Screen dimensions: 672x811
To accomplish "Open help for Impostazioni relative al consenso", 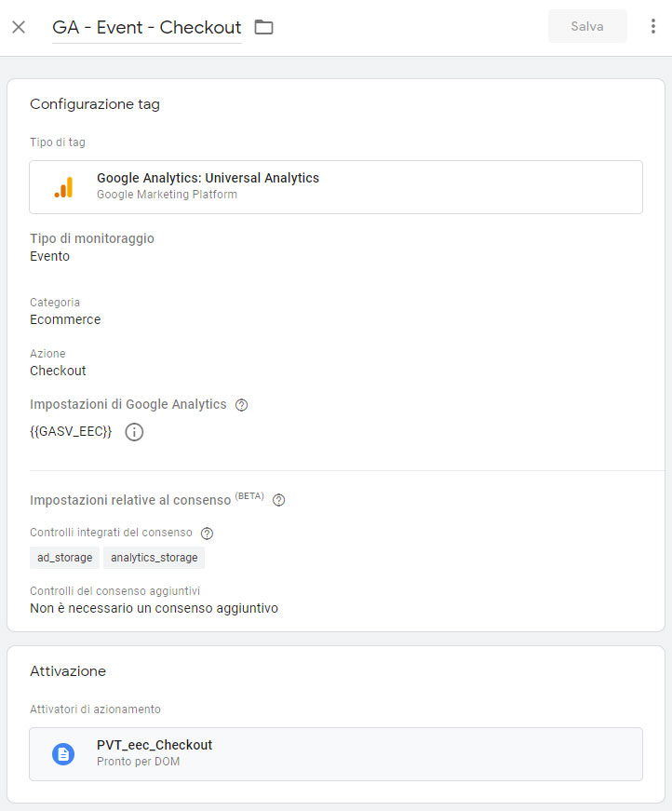I will pyautogui.click(x=278, y=500).
